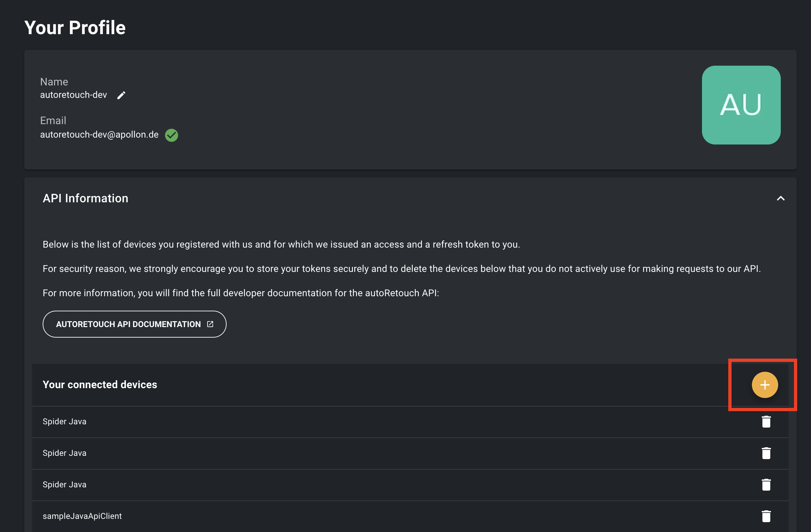Select the first Spider Java device name

pyautogui.click(x=64, y=422)
